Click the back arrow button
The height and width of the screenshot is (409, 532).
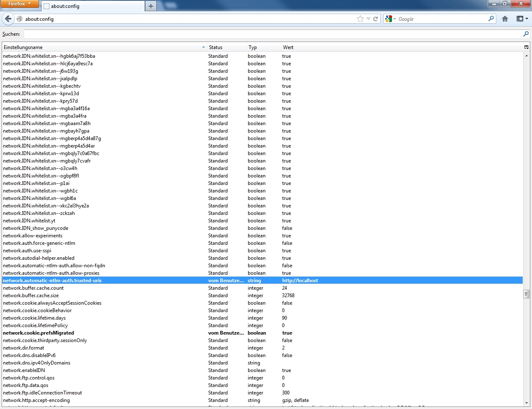pos(8,19)
